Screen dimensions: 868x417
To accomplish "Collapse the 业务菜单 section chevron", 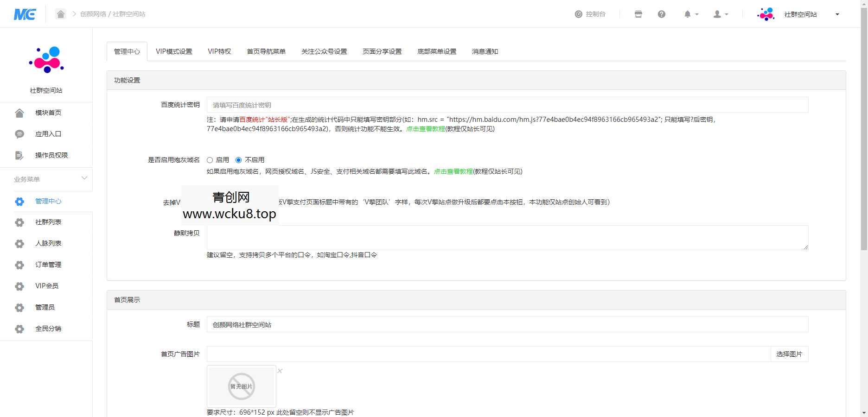I will pyautogui.click(x=84, y=177).
